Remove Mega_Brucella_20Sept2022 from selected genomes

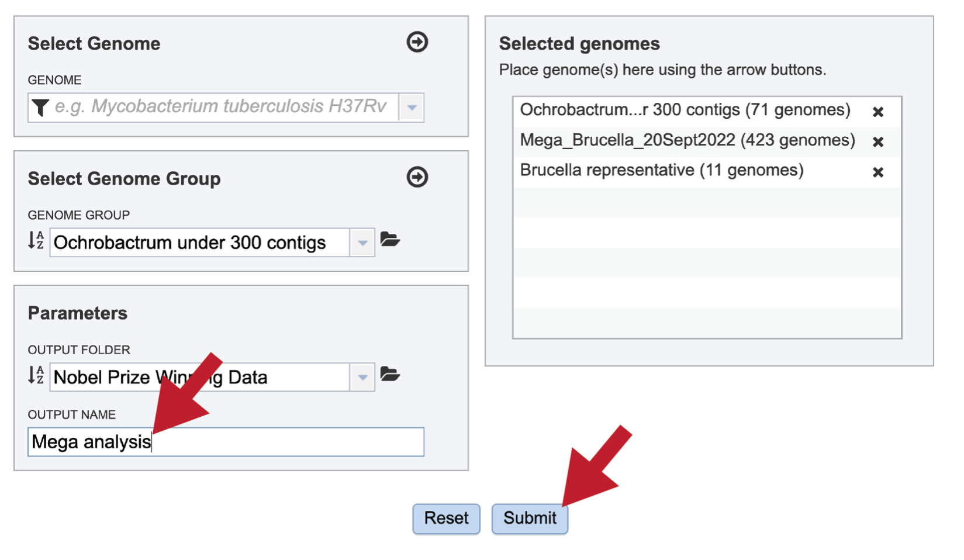click(878, 142)
